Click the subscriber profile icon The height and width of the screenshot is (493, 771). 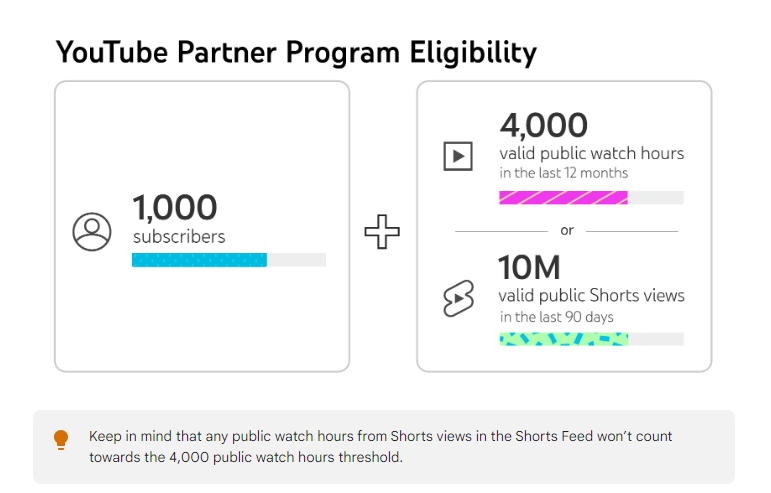(x=92, y=232)
